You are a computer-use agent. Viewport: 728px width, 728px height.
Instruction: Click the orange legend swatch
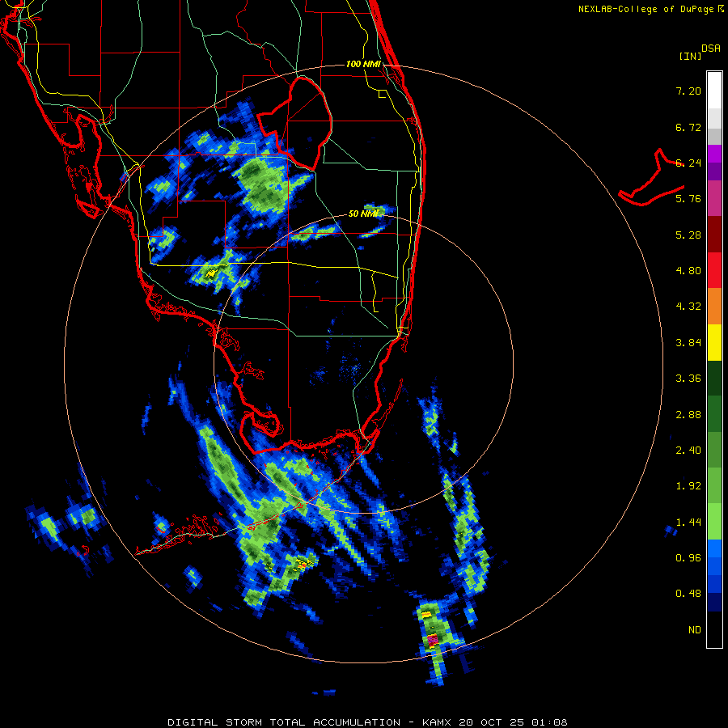tap(714, 307)
